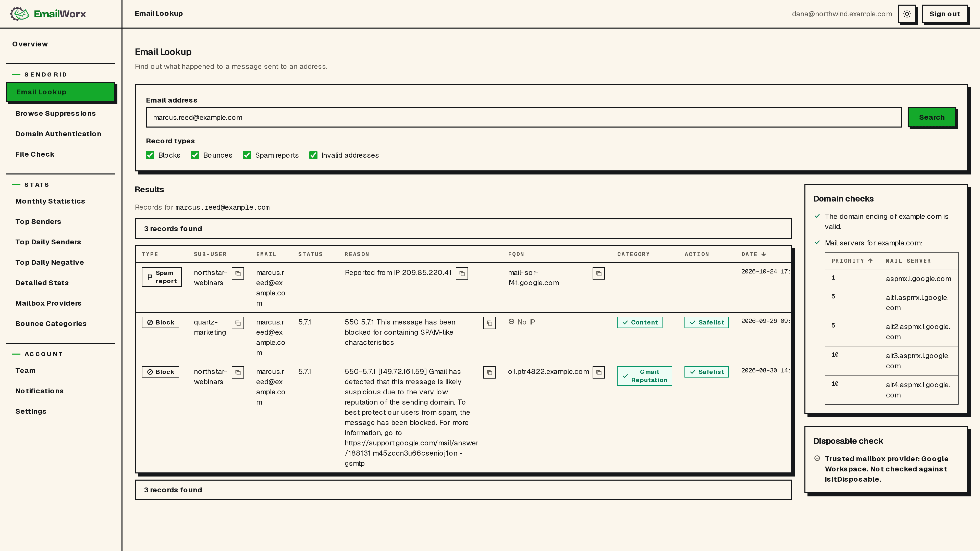Uncheck the Blocks record type
This screenshot has width=980, height=551.
(x=150, y=155)
